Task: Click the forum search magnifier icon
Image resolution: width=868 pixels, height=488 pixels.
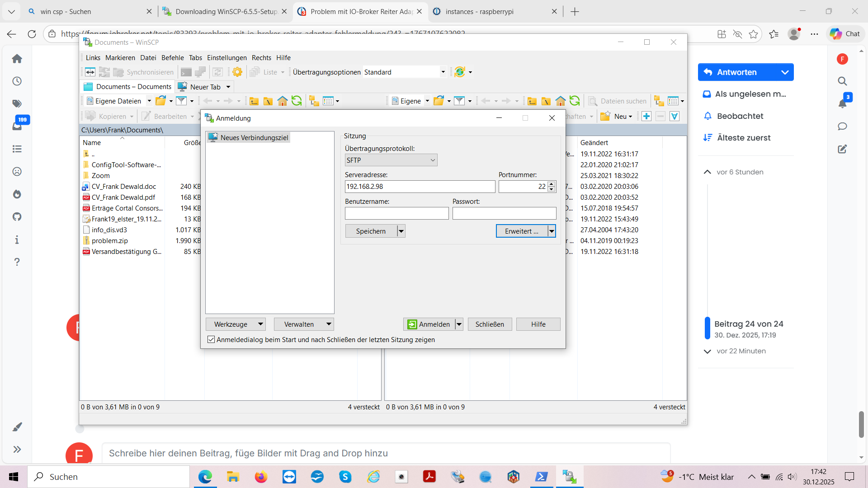Action: point(842,81)
